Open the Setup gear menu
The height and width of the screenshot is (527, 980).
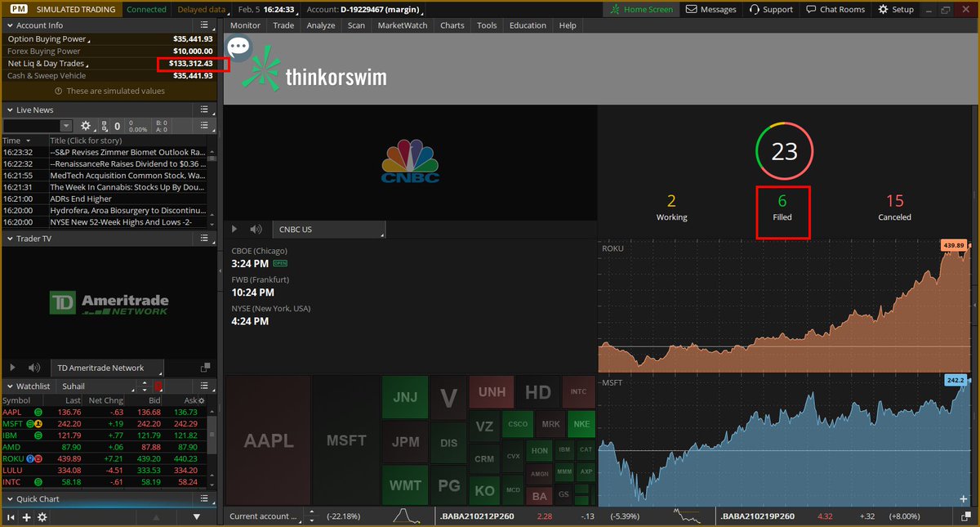point(896,9)
